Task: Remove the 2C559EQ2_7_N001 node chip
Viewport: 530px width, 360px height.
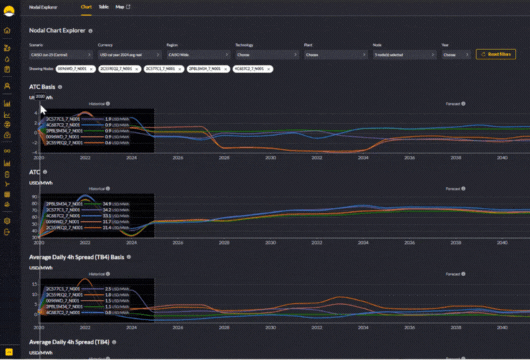Action: click(137, 69)
